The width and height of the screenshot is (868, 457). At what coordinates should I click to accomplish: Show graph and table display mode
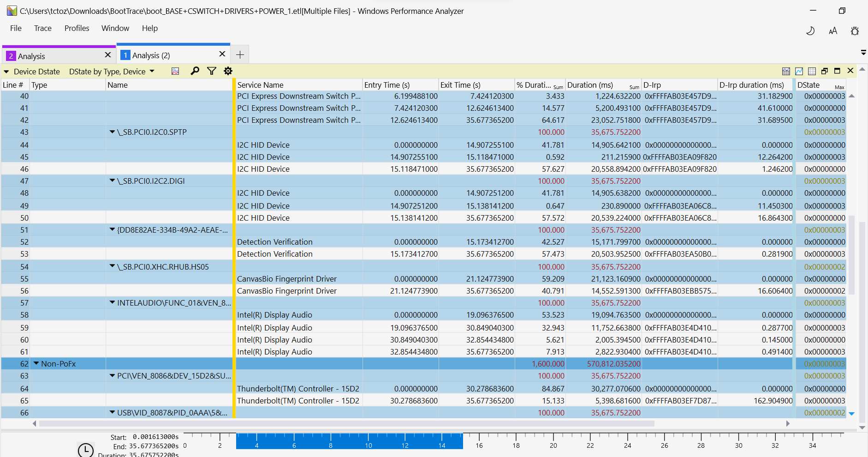pos(786,71)
